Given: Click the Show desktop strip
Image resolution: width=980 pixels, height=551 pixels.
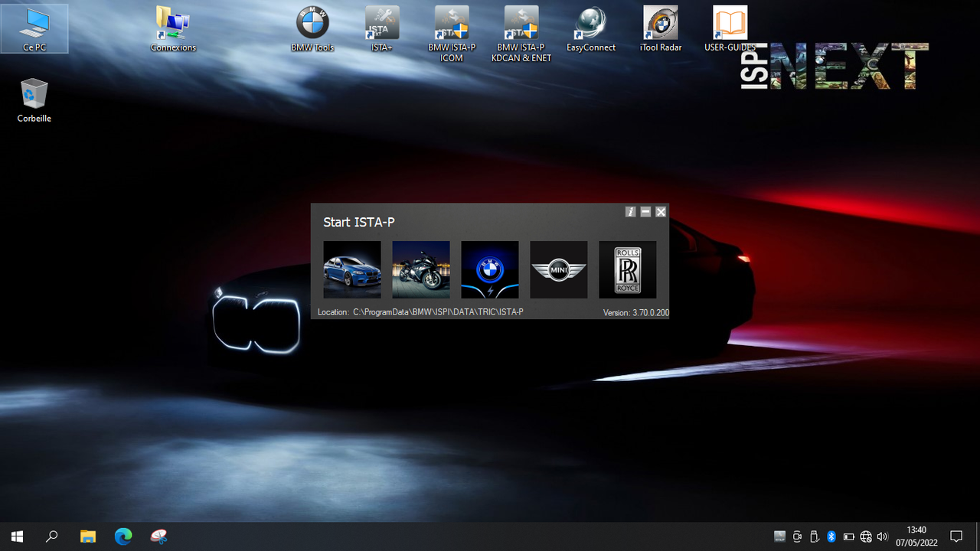Looking at the screenshot, I should [978, 536].
